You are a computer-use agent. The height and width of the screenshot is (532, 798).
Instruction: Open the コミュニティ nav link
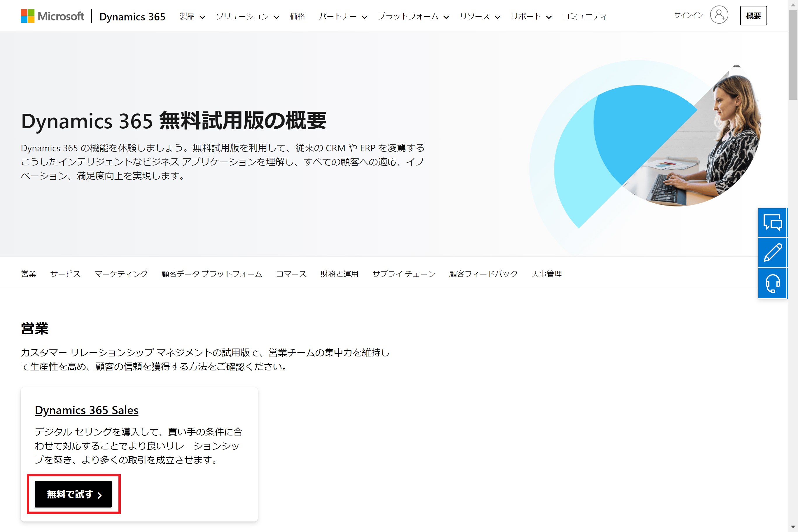584,16
